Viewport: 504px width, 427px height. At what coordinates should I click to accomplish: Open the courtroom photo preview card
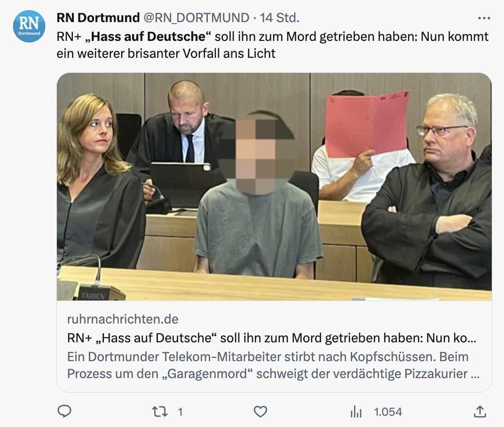coord(274,187)
